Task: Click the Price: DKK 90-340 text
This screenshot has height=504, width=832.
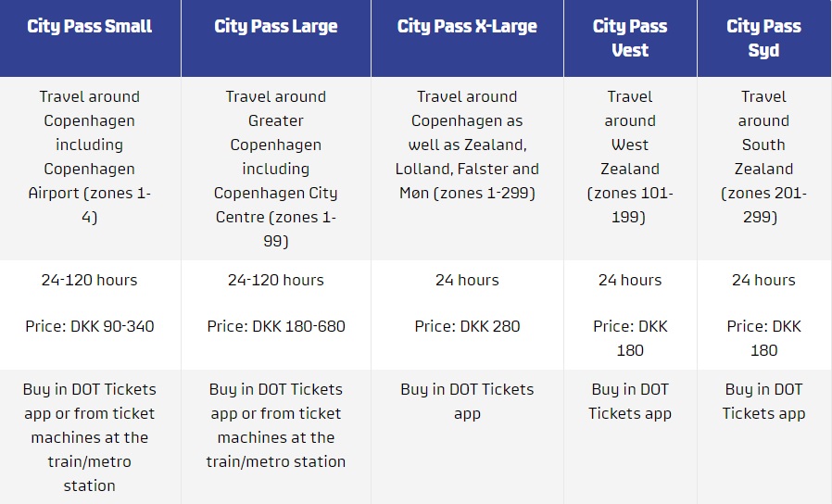Action: tap(90, 326)
